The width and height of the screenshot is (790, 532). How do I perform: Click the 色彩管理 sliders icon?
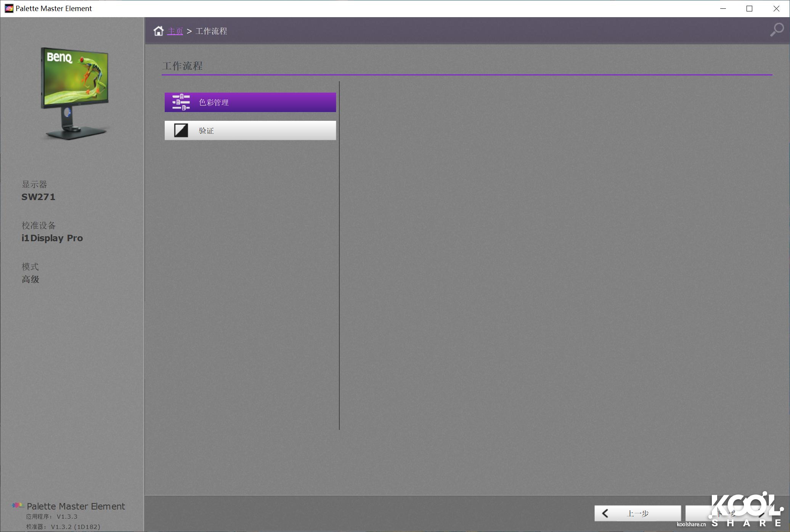click(181, 102)
